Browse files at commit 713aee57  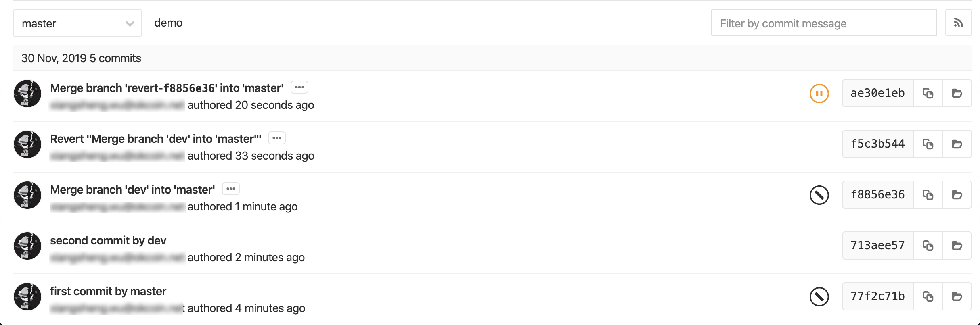(957, 245)
